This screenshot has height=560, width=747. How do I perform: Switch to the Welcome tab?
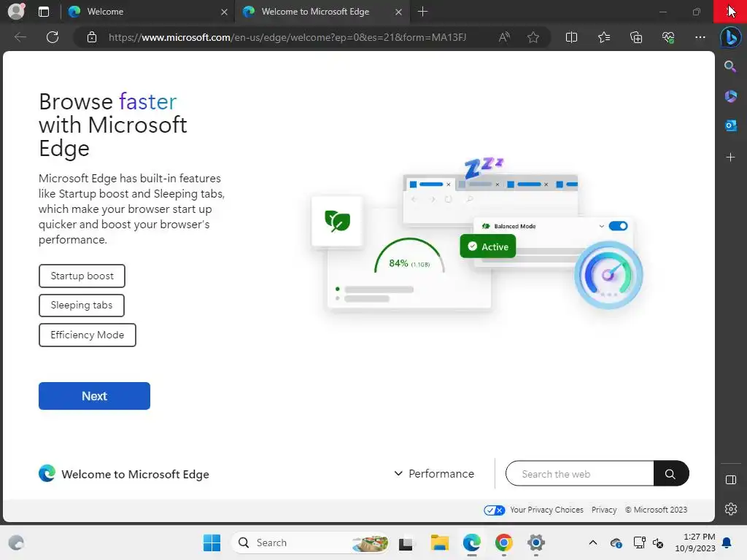tap(147, 12)
